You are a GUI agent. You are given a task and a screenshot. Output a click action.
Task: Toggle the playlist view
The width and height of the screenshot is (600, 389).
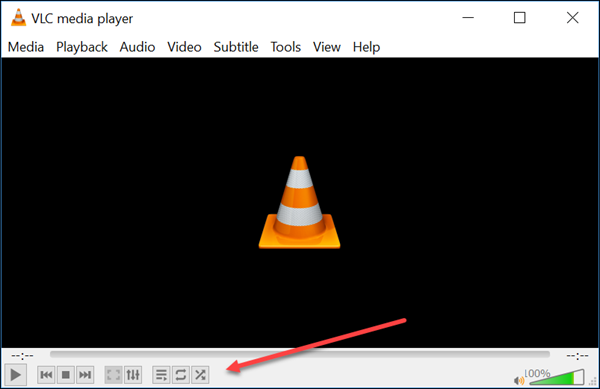161,375
